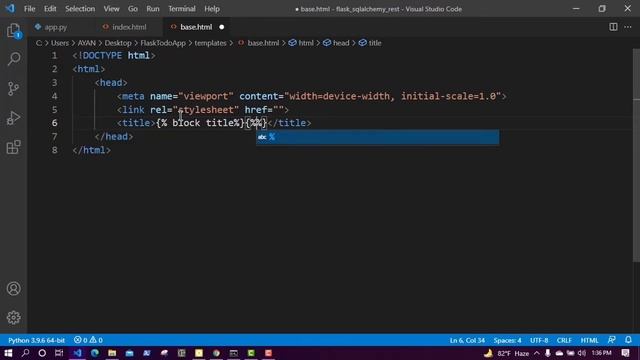Open File Explorer from taskbar

tap(112, 353)
